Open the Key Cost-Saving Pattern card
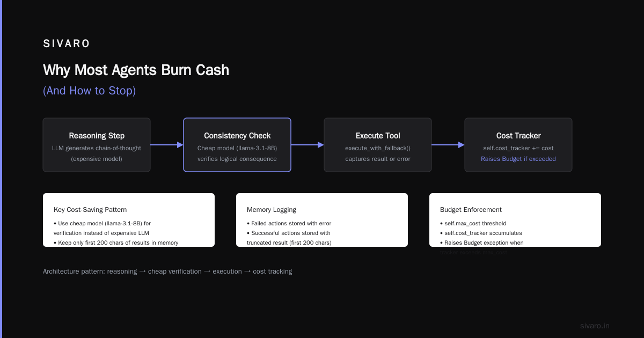The image size is (644, 338). click(129, 220)
